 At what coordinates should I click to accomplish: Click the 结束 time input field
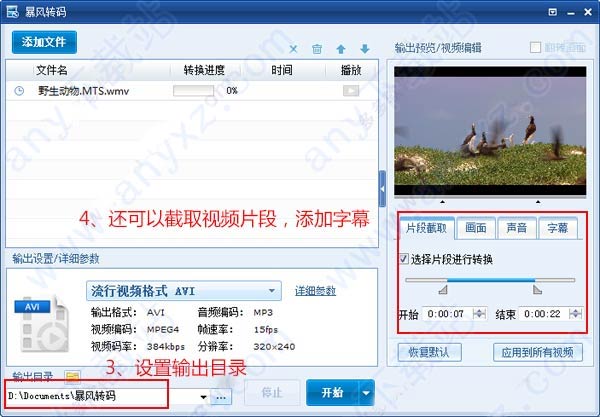pyautogui.click(x=543, y=314)
